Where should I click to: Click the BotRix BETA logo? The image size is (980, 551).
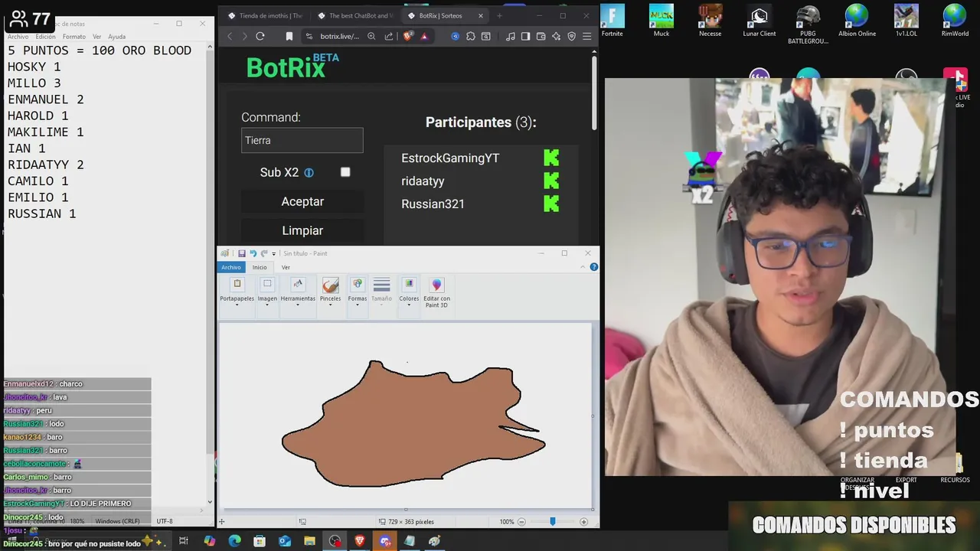coord(292,67)
